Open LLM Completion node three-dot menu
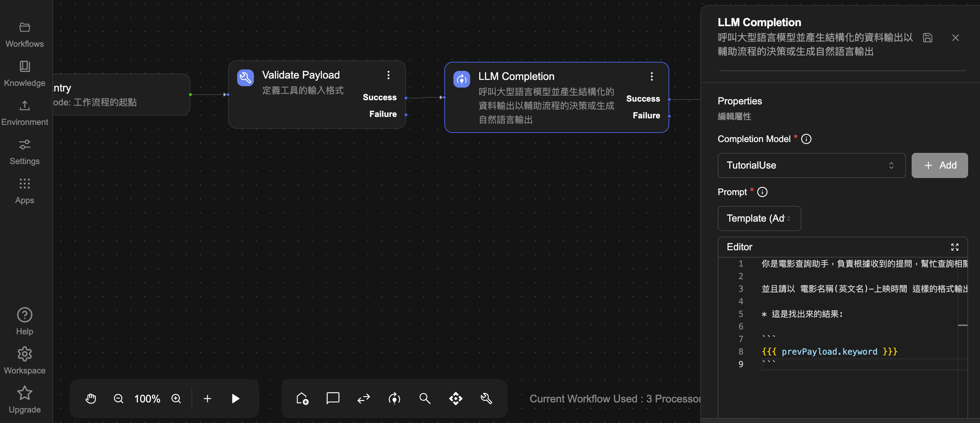The image size is (980, 423). point(651,76)
